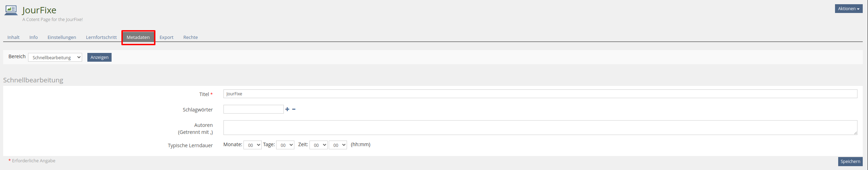Click the JourFixe content page icon

point(11,11)
